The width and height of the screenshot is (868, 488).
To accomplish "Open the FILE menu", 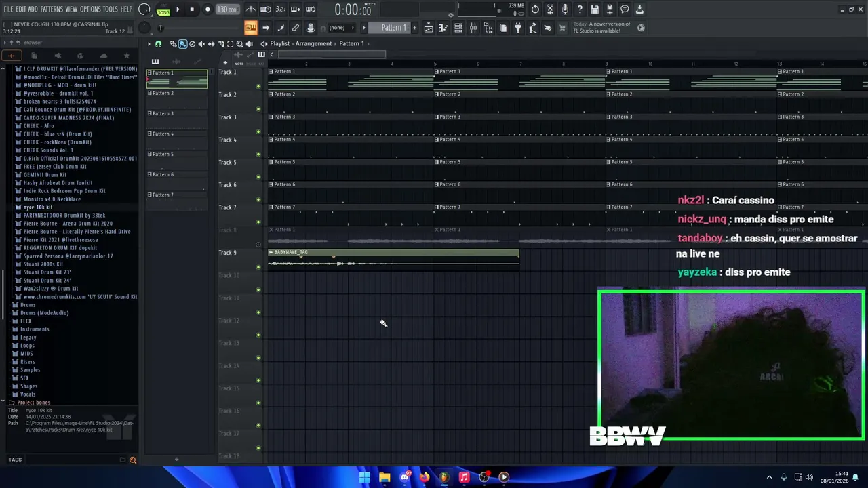I will (8, 9).
